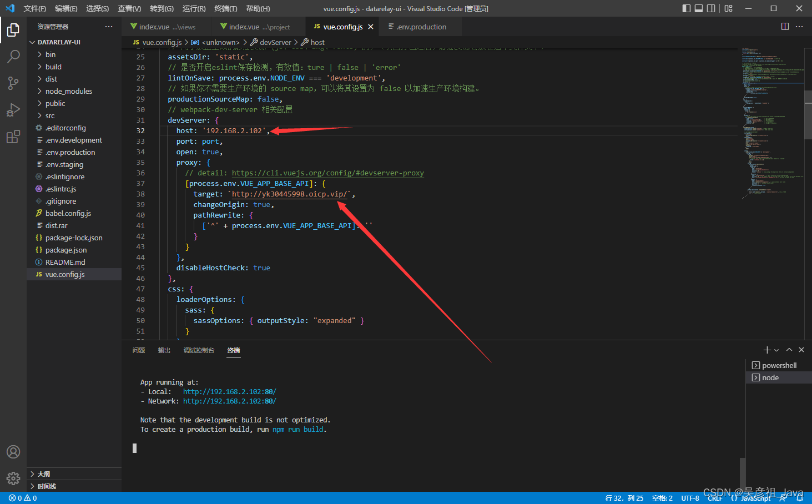Expand the 时间线 timeline section

[x=74, y=486]
